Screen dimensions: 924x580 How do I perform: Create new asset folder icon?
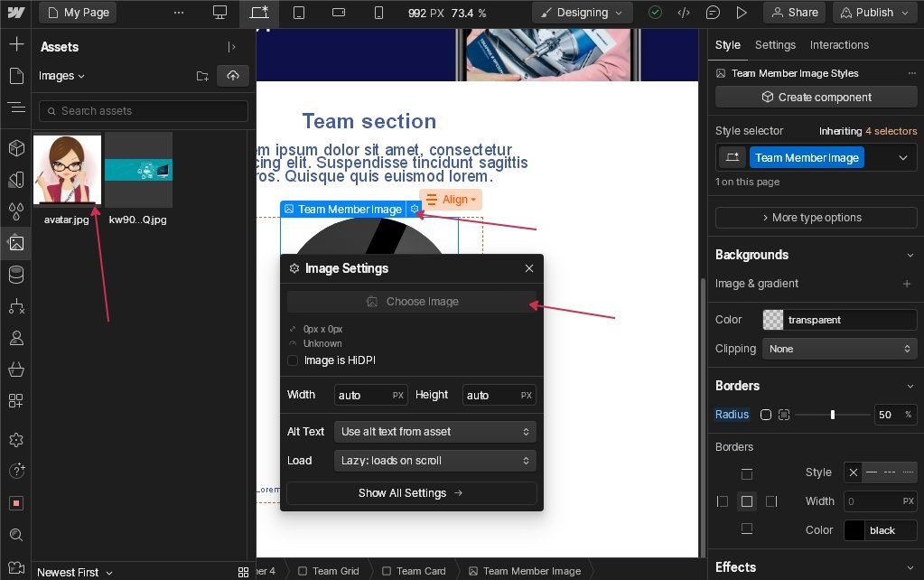click(x=202, y=76)
